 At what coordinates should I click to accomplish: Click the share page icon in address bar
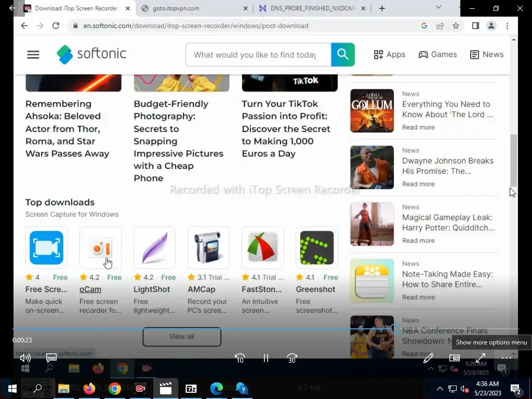[x=440, y=25]
